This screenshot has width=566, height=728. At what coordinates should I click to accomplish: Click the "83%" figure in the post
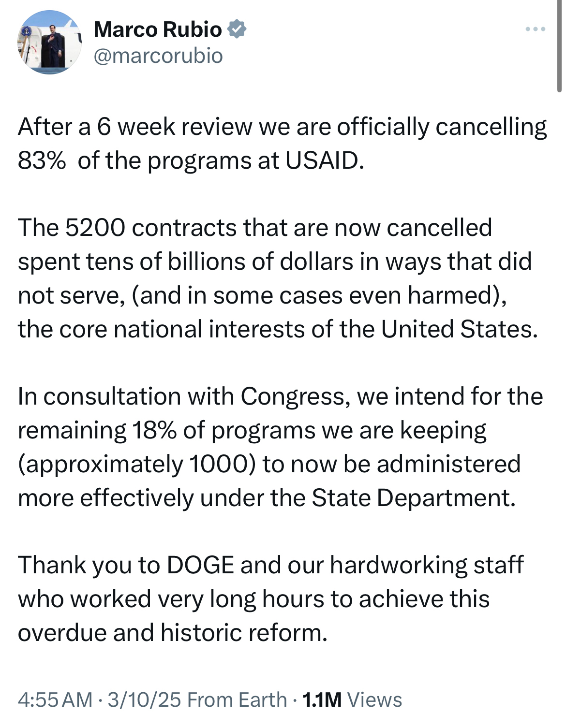42,160
